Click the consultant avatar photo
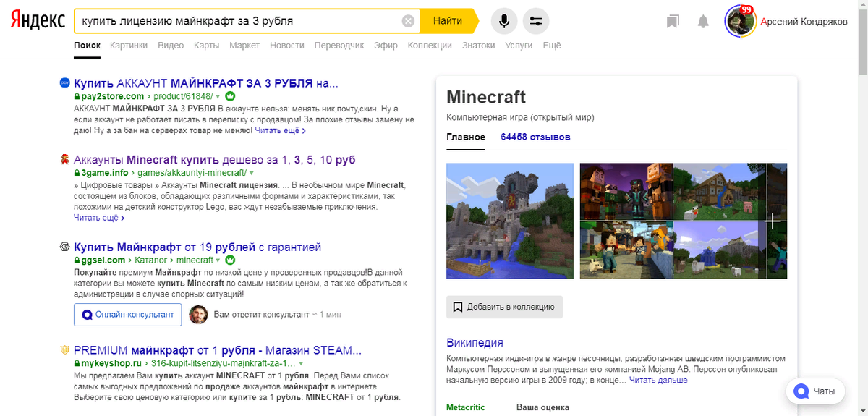This screenshot has width=868, height=416. pyautogui.click(x=198, y=315)
